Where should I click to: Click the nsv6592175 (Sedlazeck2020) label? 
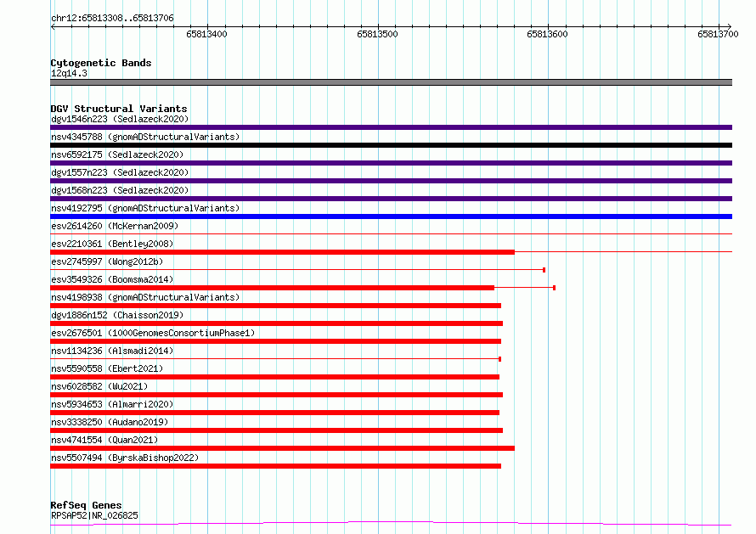(x=117, y=155)
